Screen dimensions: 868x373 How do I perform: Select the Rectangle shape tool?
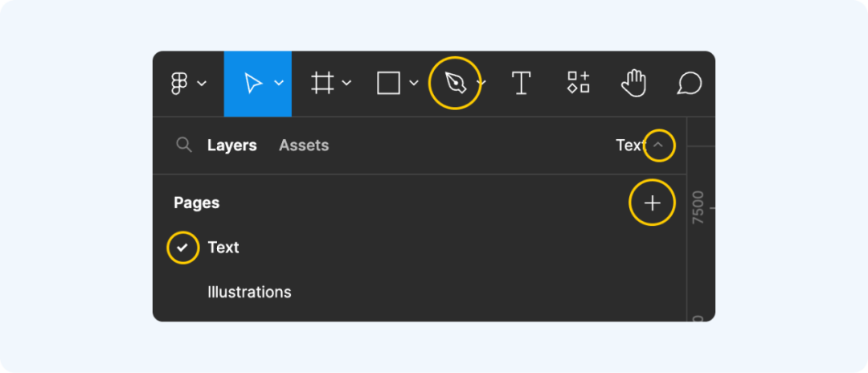[389, 83]
